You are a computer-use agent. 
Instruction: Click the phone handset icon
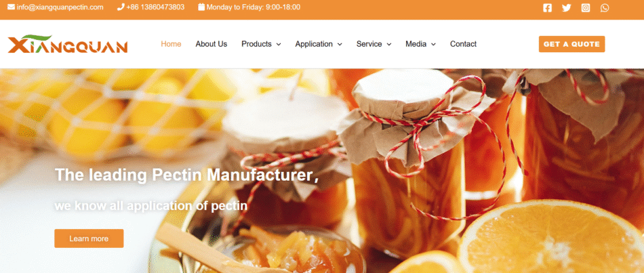point(121,7)
